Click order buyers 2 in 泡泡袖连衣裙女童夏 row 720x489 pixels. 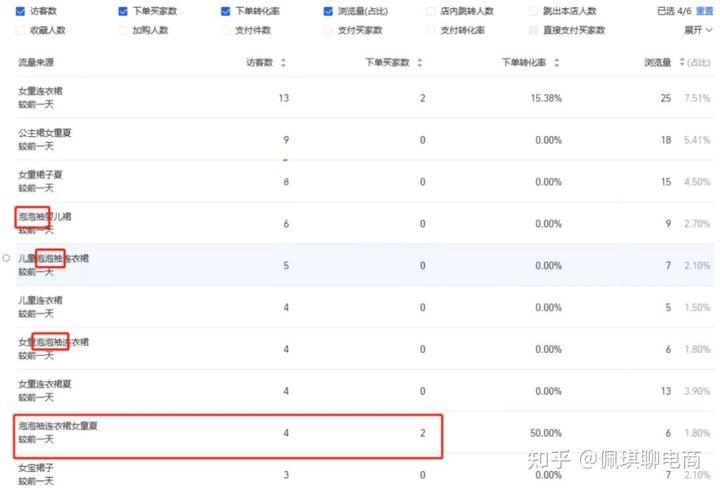click(422, 433)
